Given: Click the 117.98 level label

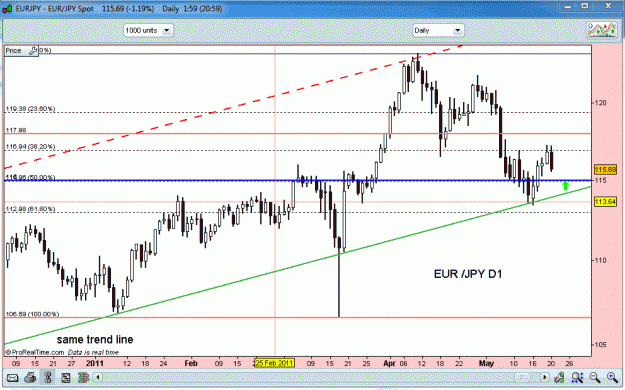Looking at the screenshot, I should (16, 130).
